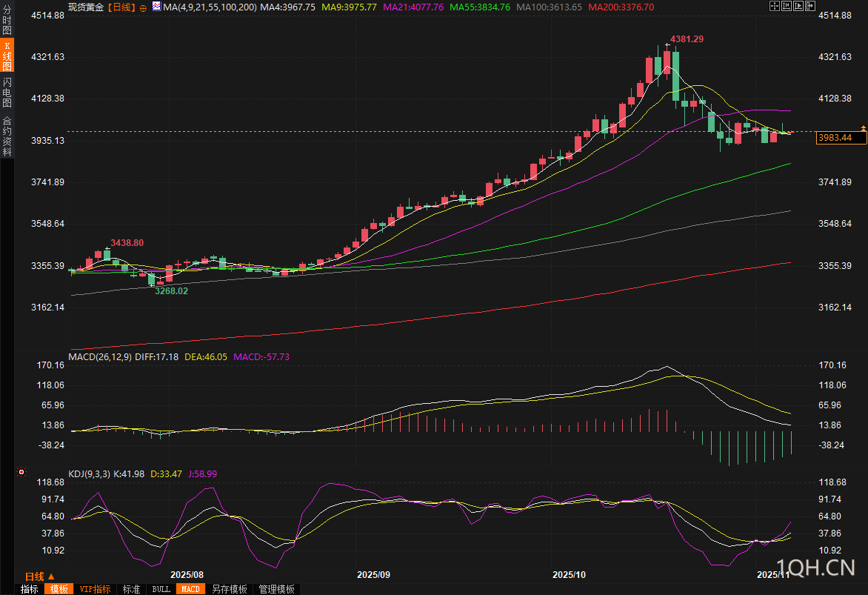Viewport: 868px width, 595px height.
Task: Click the orange arrow above current price tag
Action: tap(863, 129)
